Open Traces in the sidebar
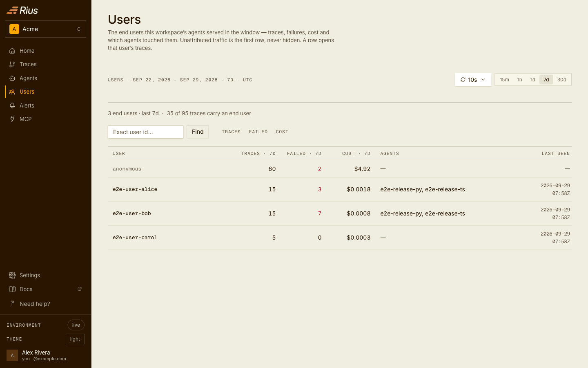This screenshot has height=368, width=588. [x=45, y=64]
